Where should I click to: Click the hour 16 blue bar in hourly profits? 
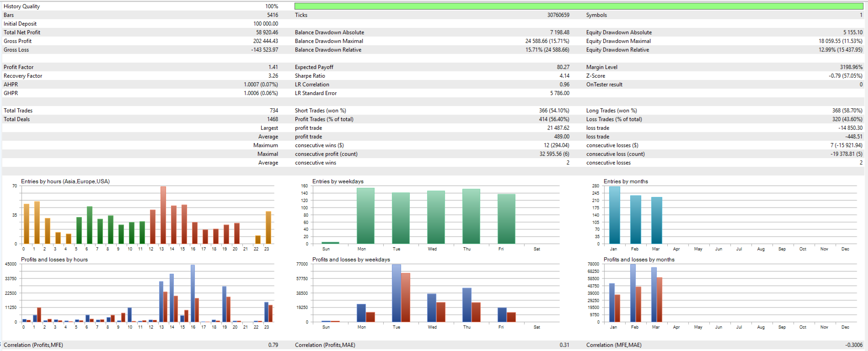pyautogui.click(x=193, y=293)
